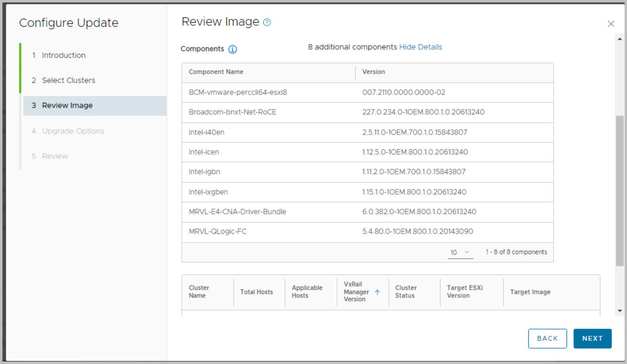Screen dimensions: 627x364
Task: Click the Target ESXi Version column header
Action: (x=464, y=292)
